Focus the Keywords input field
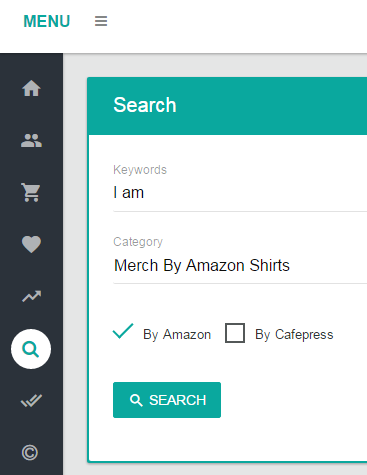Viewport: 367px width, 475px height. click(x=240, y=193)
